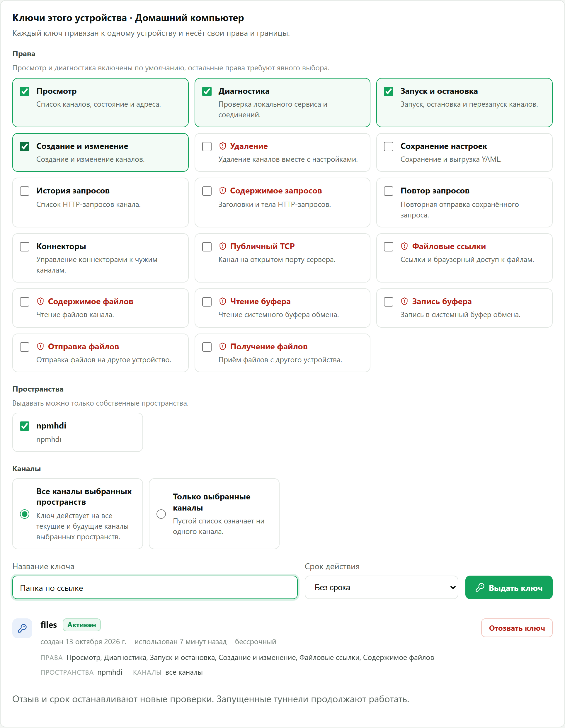
Task: Check the Отправка файлов checkbox
Action: click(x=25, y=347)
